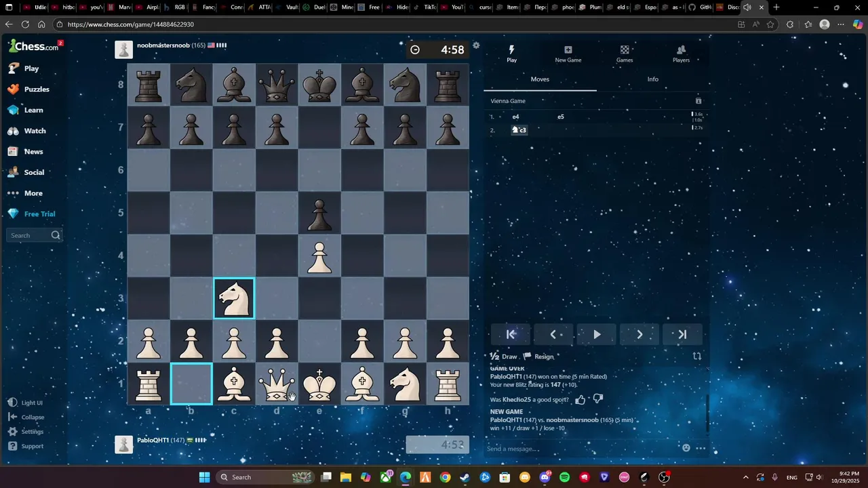Click the opening explorer book icon
This screenshot has width=868, height=488.
(x=698, y=101)
